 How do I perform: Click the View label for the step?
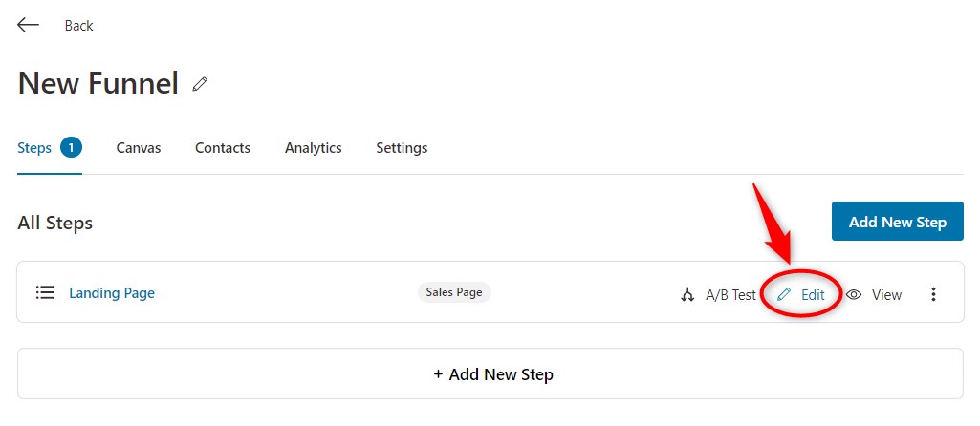pos(886,295)
